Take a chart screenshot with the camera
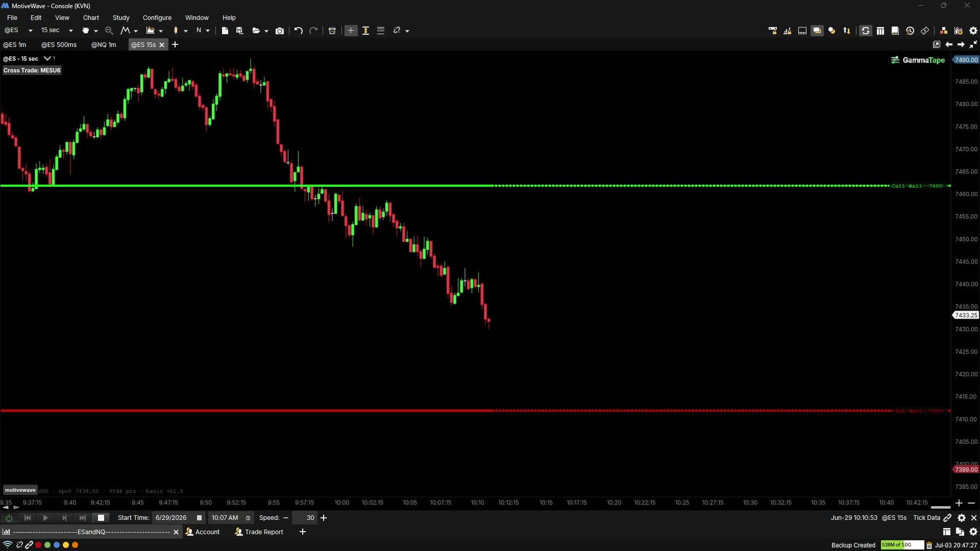980x551 pixels. click(x=280, y=31)
